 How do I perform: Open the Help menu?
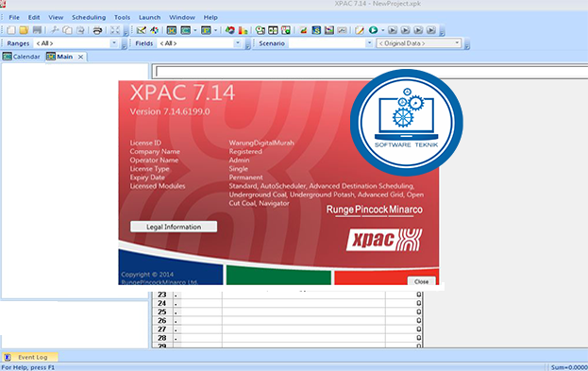pos(210,17)
